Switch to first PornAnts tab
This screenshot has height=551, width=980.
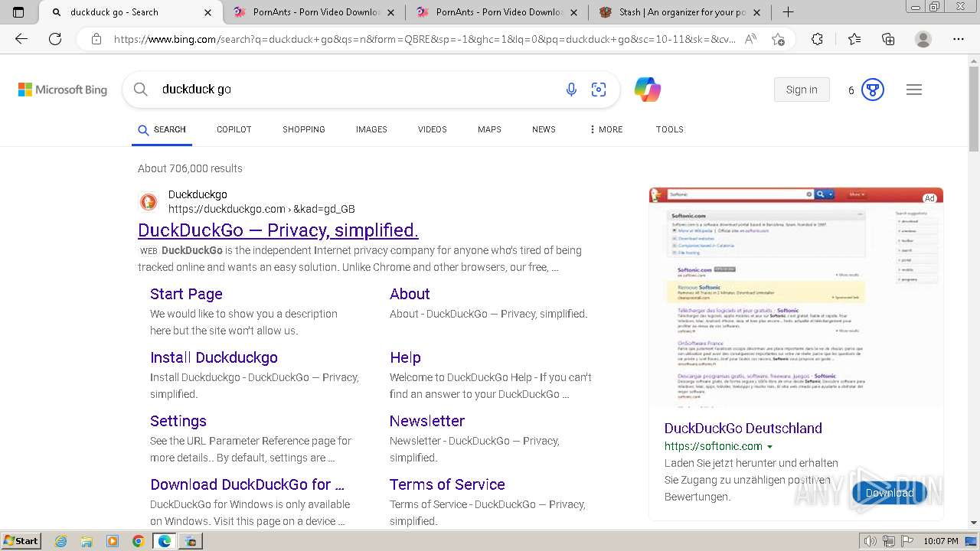315,12
